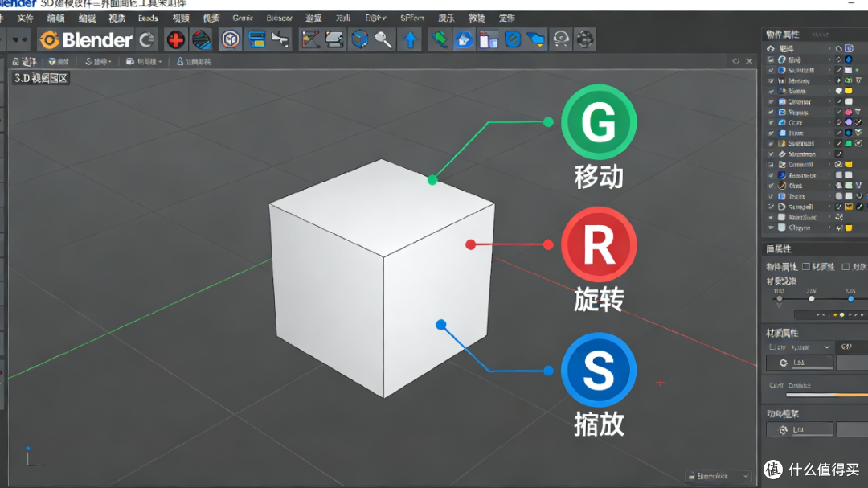Viewport: 868px width, 488px height.
Task: Click the blue upward arrow toolbar icon
Action: pos(410,40)
